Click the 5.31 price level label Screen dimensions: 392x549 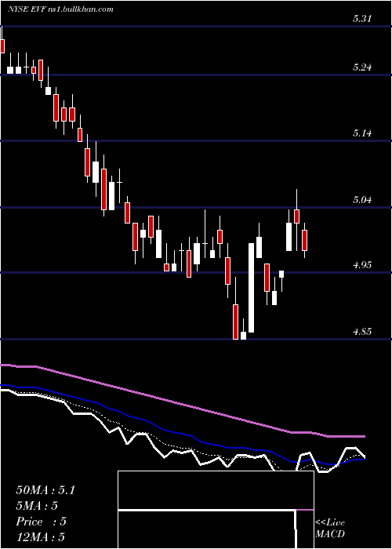(361, 20)
